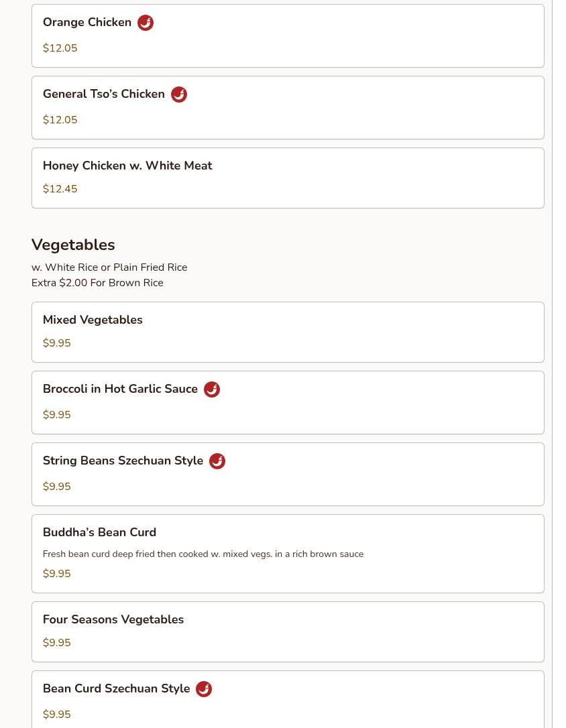Screen dimensions: 566x728
Task: Click the spicy icon beside Orange Chicken
Action: tap(146, 23)
